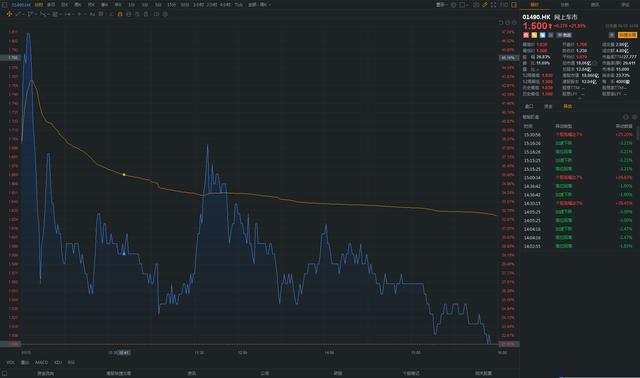640x378 pixels.
Task: Click the orange highlighted drawing toolbar icon
Action: pyautogui.click(x=120, y=14)
